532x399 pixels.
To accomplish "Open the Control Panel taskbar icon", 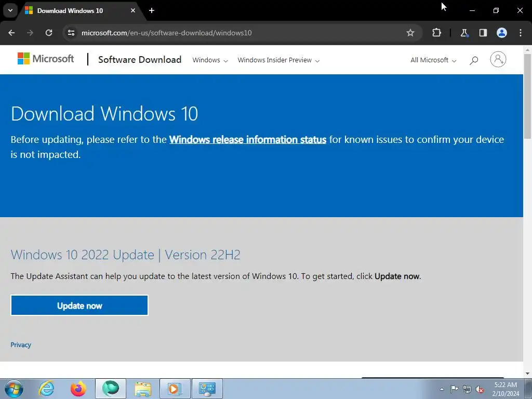I will (207, 389).
